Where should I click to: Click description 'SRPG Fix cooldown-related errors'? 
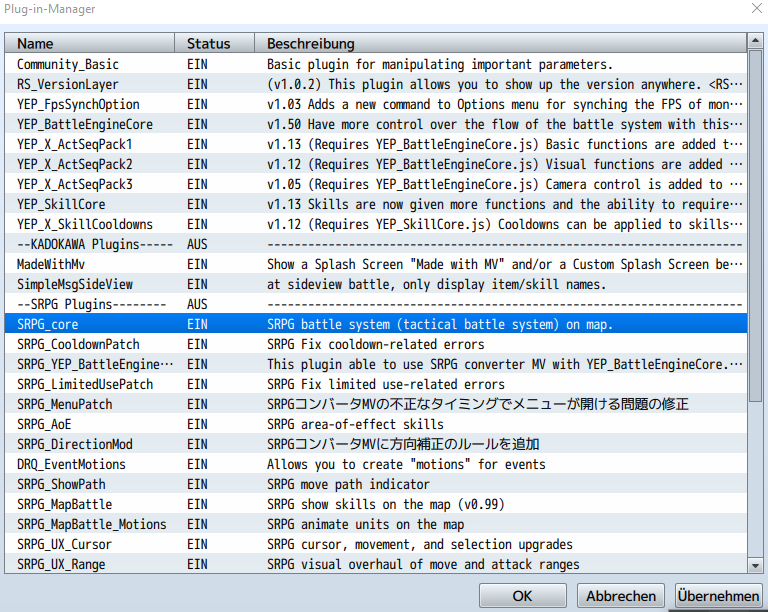(x=376, y=344)
